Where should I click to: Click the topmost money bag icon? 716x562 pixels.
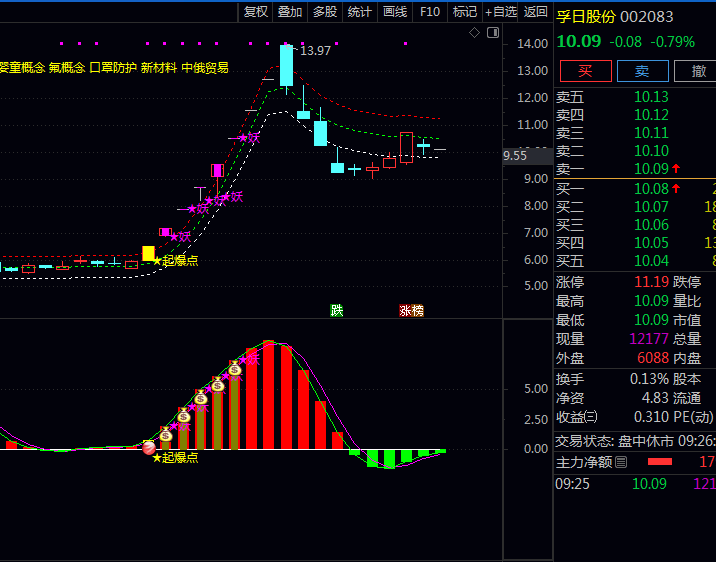pos(235,368)
